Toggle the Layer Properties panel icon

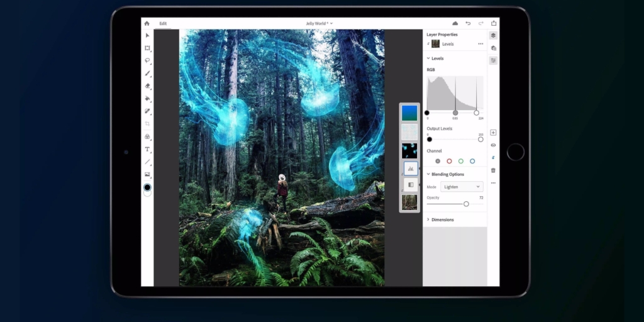click(x=493, y=60)
